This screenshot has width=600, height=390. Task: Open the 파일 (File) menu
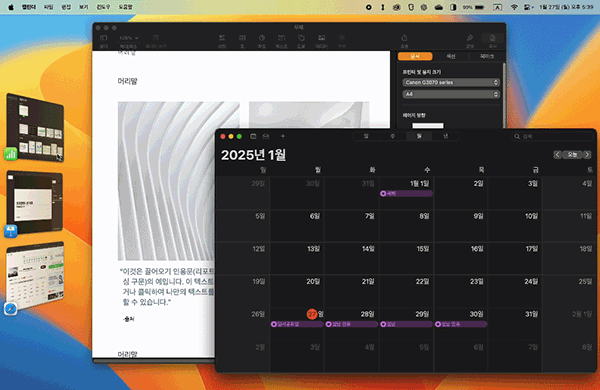click(49, 7)
